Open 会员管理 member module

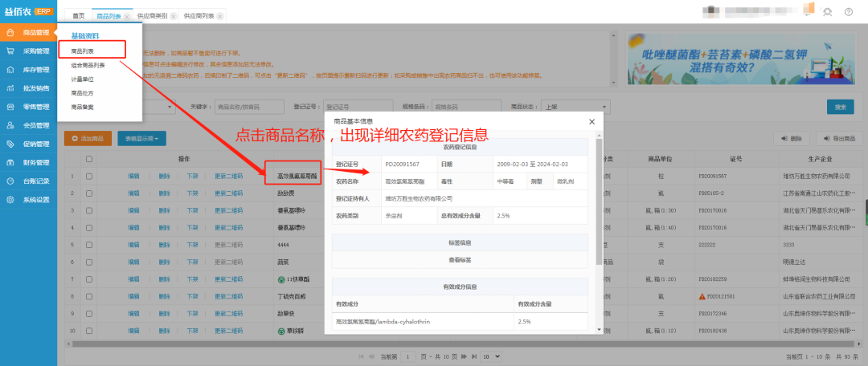tap(28, 125)
